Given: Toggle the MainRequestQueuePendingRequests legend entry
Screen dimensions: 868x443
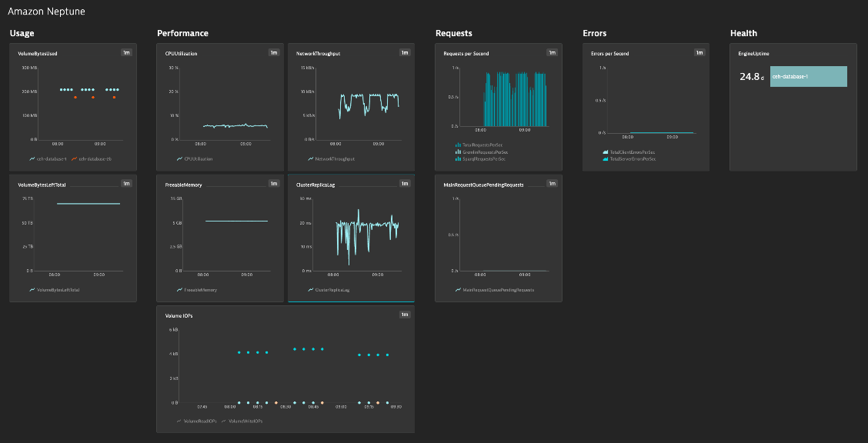Looking at the screenshot, I should point(494,289).
